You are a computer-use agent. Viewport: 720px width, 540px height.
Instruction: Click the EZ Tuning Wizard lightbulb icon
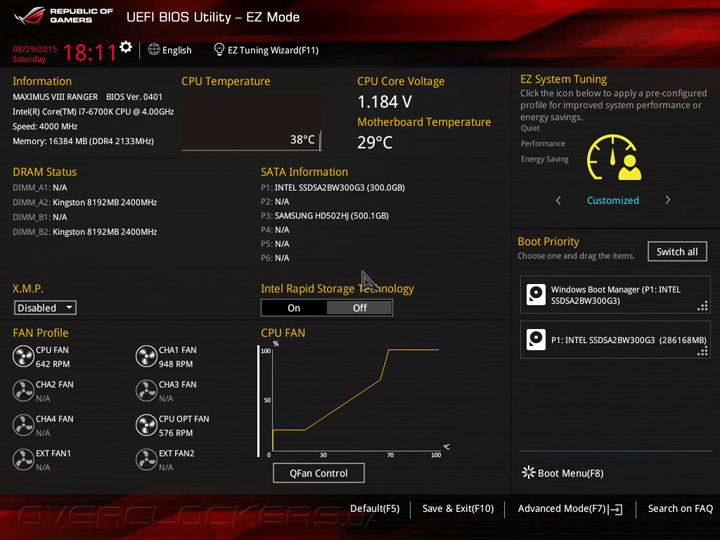click(219, 50)
